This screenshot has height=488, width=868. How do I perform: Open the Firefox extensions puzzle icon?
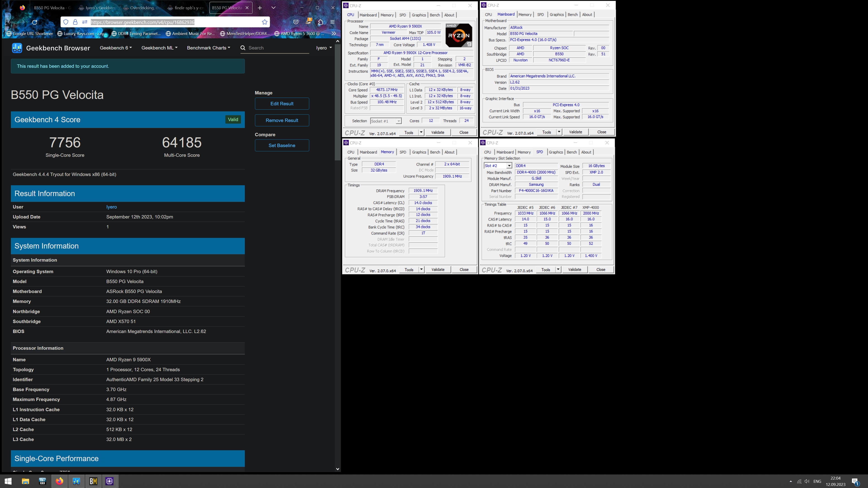coord(321,22)
